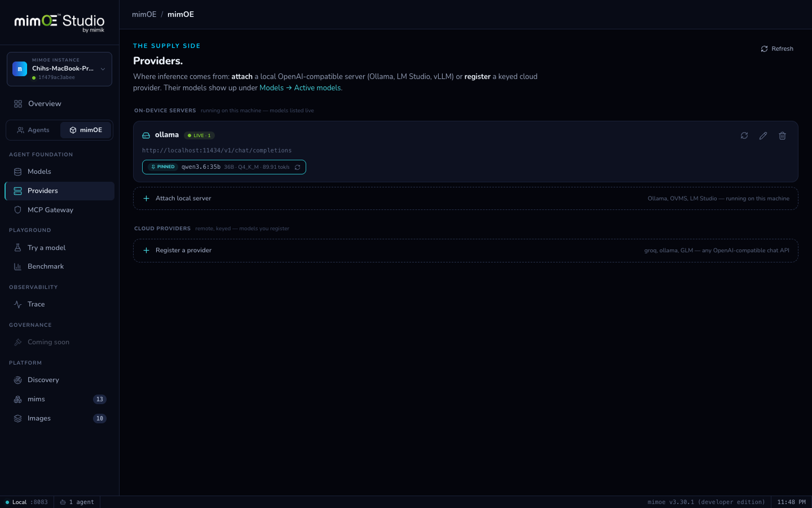
Task: Click the 11:48 PM clock
Action: [x=791, y=502]
